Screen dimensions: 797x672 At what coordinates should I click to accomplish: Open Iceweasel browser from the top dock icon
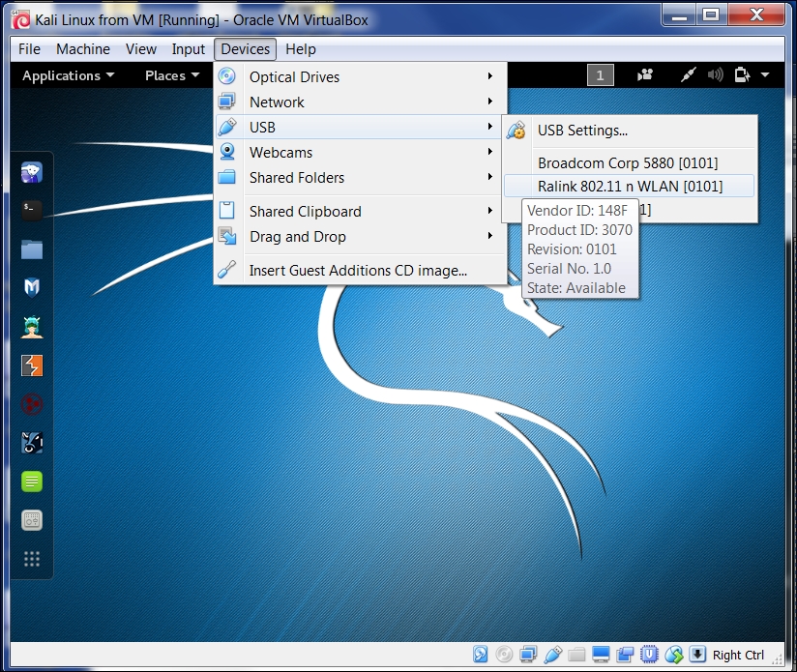32,171
